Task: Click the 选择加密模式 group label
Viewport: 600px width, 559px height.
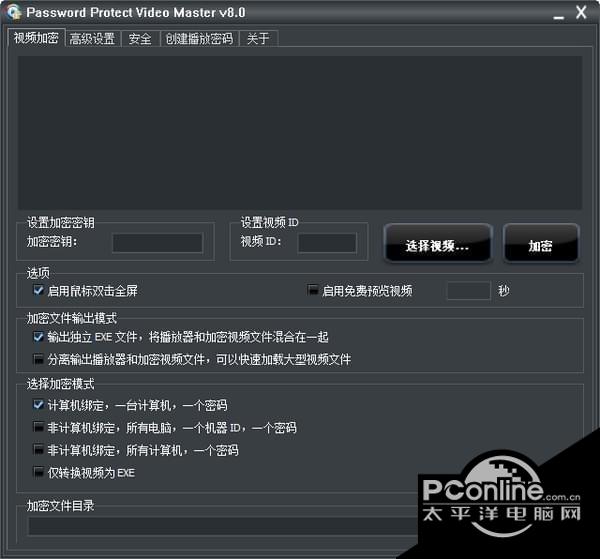Action: point(60,384)
